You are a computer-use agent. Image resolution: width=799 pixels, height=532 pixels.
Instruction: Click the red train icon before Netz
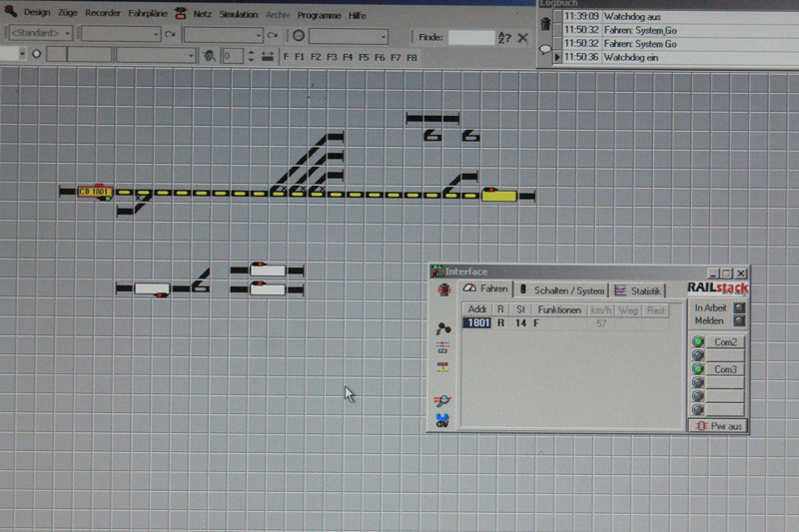(180, 15)
